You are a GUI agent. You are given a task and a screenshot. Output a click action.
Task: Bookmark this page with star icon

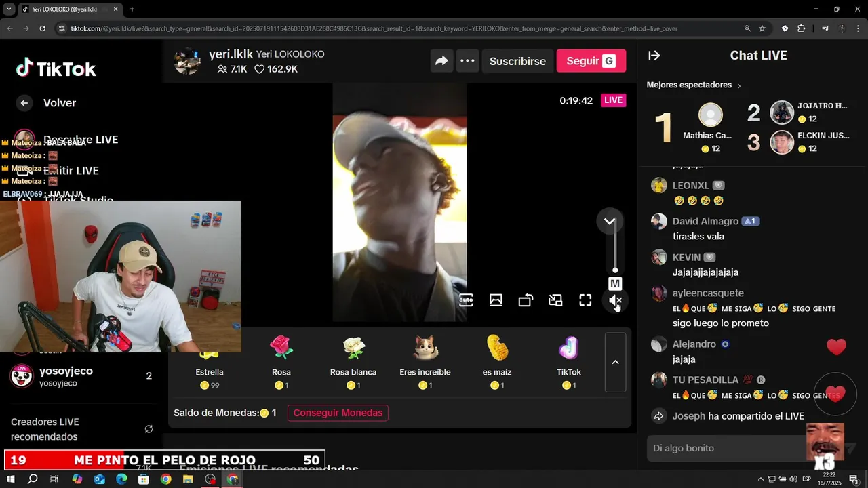click(762, 28)
